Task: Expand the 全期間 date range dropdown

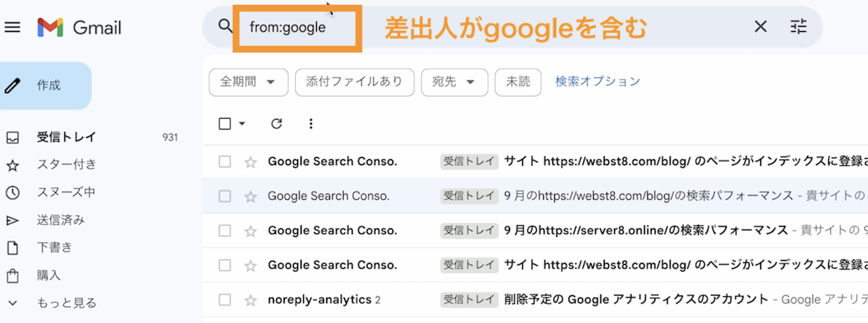Action: [x=248, y=83]
